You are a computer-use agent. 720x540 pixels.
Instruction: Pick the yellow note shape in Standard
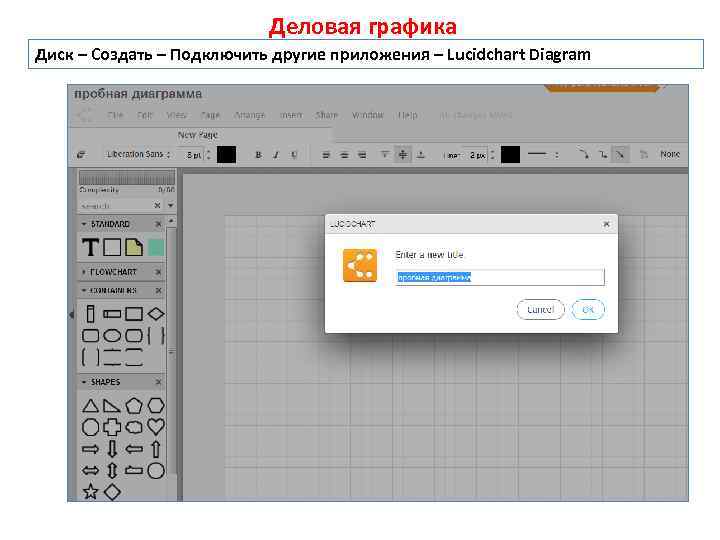pos(134,247)
